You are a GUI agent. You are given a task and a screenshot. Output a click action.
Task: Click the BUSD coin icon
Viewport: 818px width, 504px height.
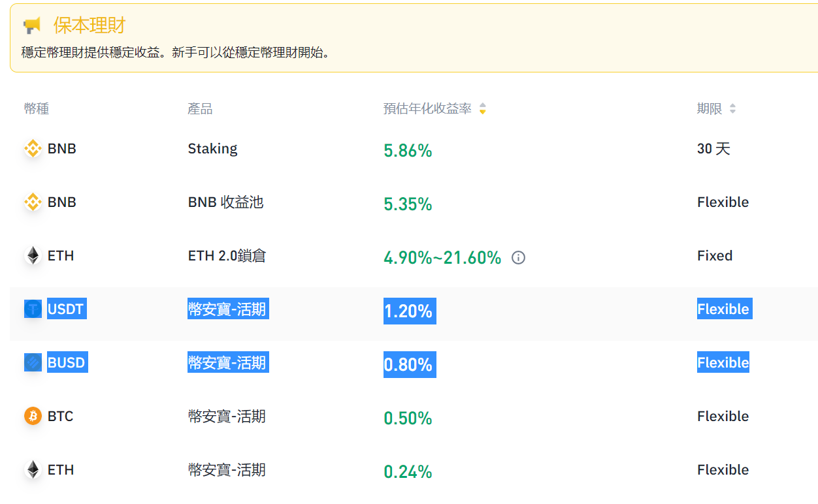[33, 362]
